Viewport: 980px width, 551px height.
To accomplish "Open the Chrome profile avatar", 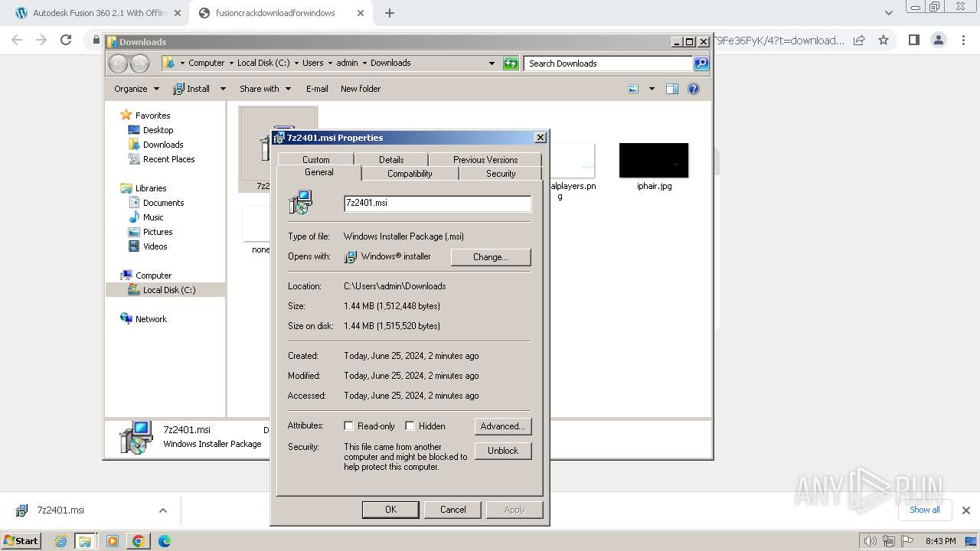I will 938,40.
